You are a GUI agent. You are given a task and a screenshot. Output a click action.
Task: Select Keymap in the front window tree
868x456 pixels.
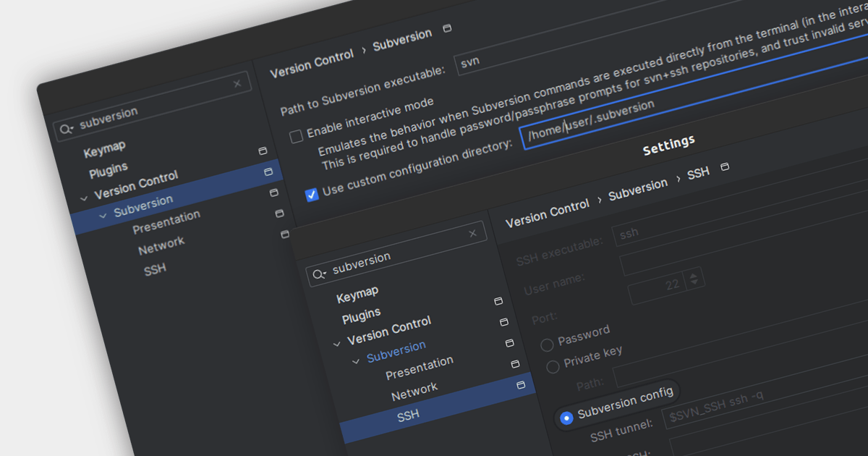point(357,293)
